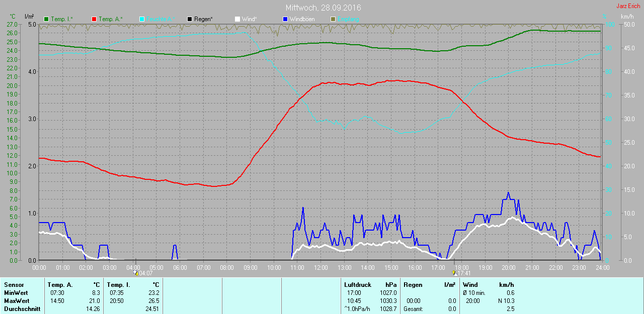Select the 'Wind*' legend label

(x=249, y=19)
